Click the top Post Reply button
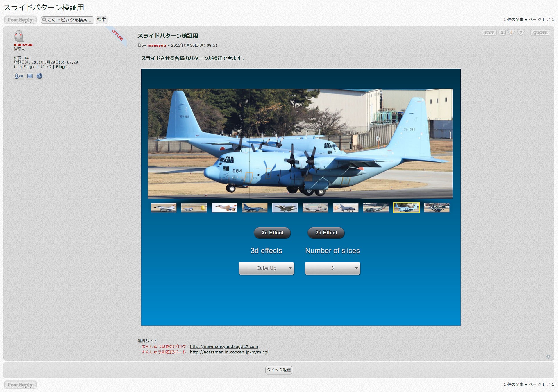Image resolution: width=558 pixels, height=392 pixels. 20,20
